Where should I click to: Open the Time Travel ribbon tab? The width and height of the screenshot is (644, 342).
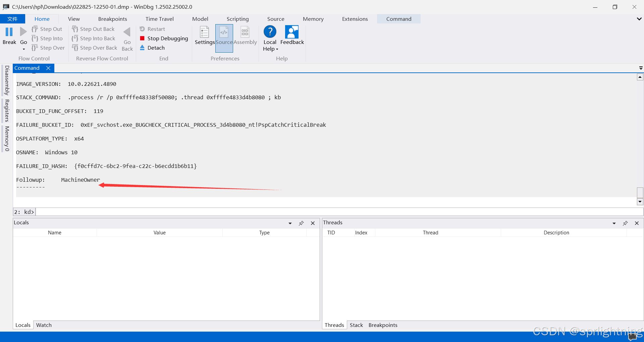[160, 19]
